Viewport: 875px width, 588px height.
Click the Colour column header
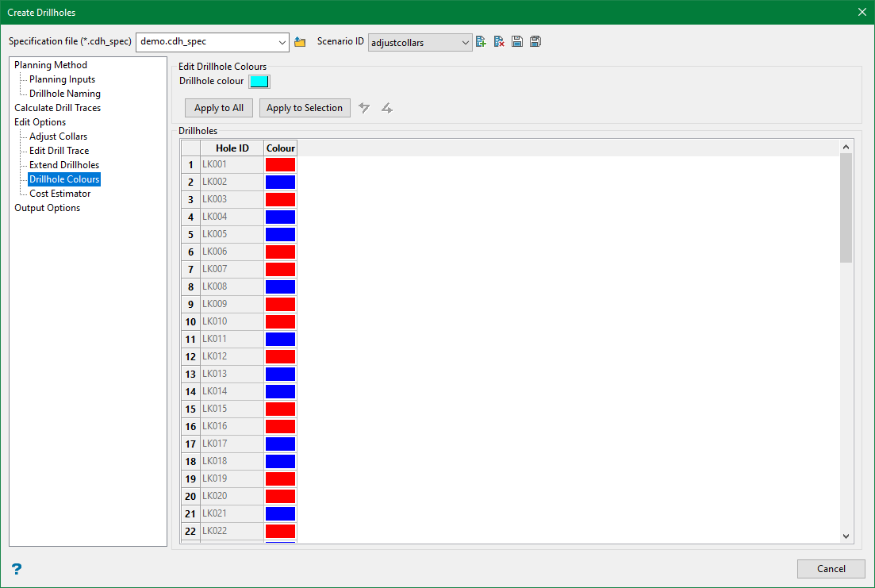280,148
